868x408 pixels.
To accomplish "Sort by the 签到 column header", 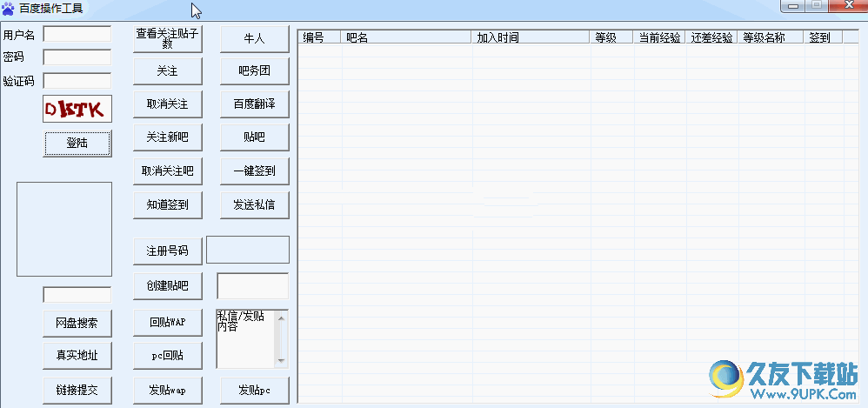I will click(823, 37).
